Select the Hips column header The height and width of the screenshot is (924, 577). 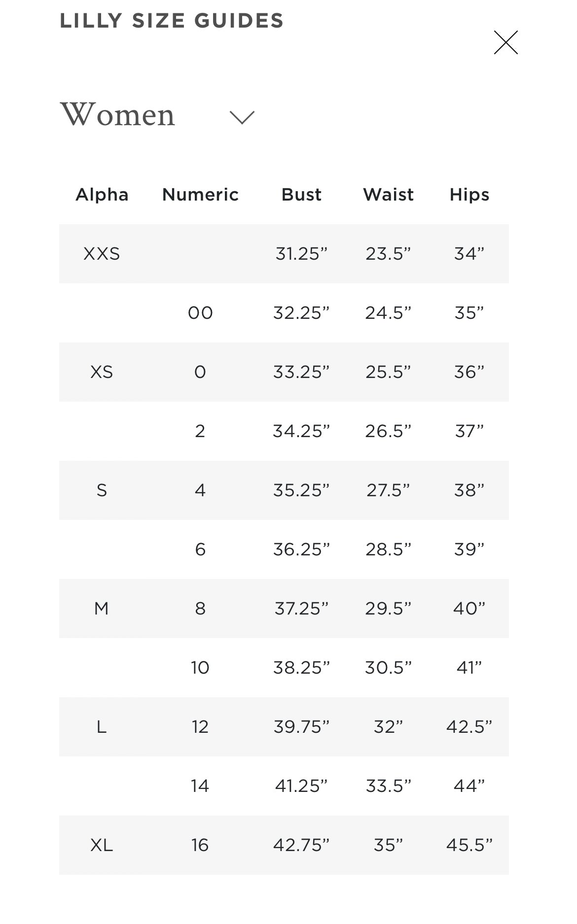tap(469, 195)
